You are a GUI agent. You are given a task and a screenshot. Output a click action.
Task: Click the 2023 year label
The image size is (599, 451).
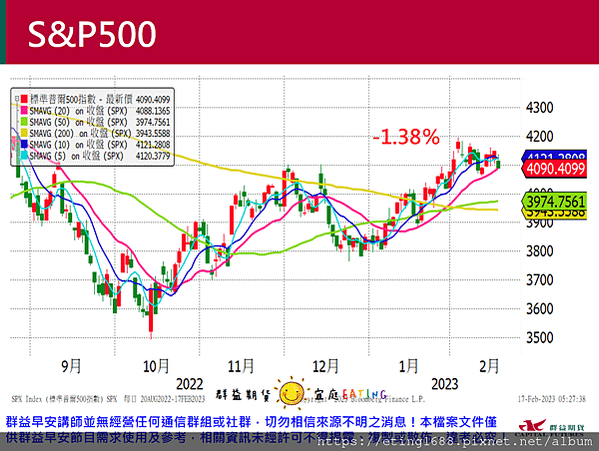pyautogui.click(x=445, y=384)
